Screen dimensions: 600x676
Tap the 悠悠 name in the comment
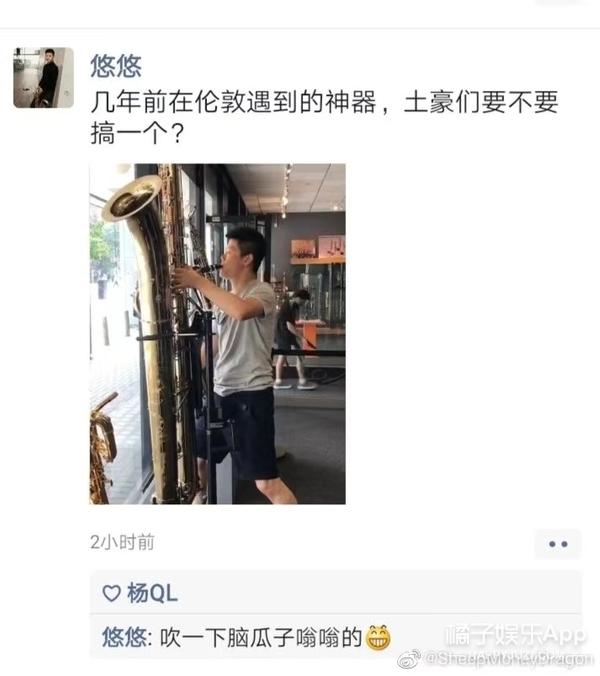click(x=124, y=637)
